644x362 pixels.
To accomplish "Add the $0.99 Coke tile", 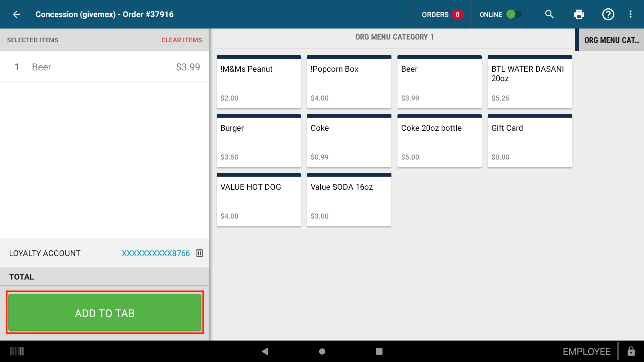I will (349, 140).
